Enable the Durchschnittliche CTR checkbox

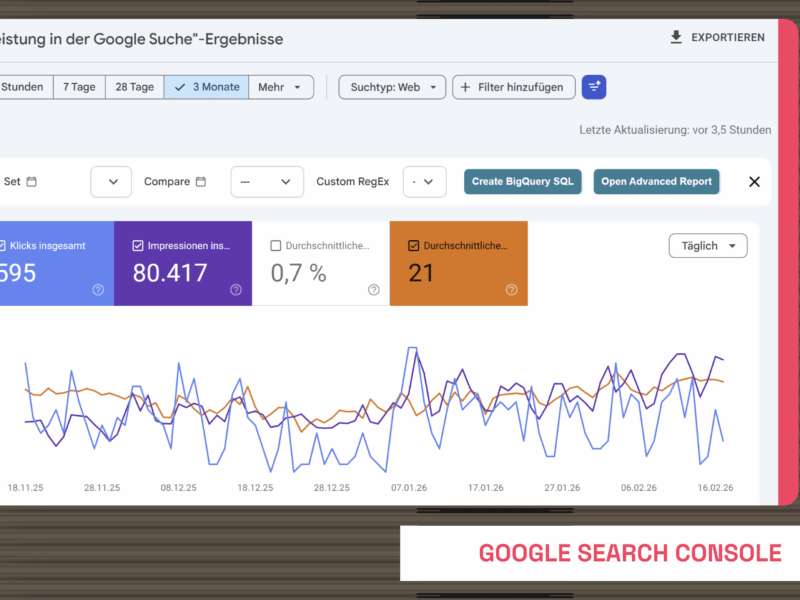coord(275,244)
